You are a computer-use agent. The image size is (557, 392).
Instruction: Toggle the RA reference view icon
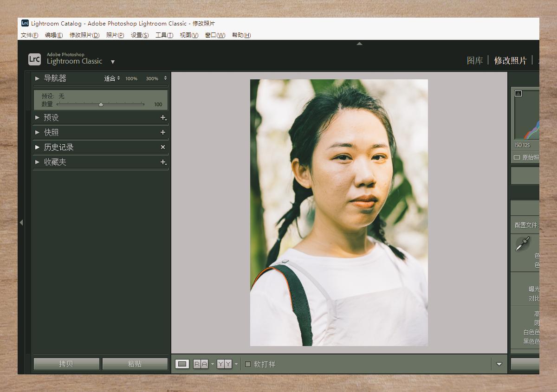[x=201, y=364]
